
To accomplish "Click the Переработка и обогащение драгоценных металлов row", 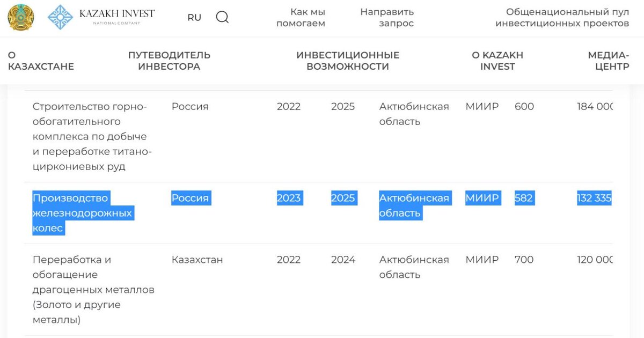I will click(x=319, y=290).
